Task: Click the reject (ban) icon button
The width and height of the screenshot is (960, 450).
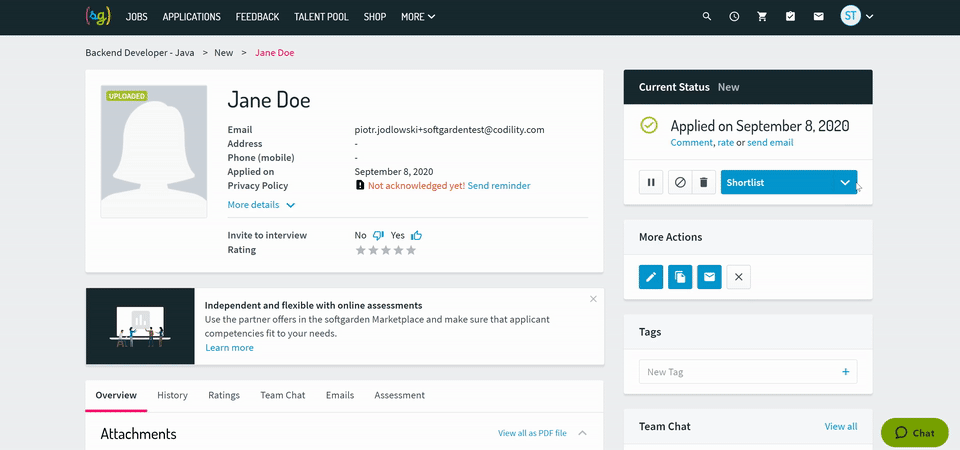Action: [680, 183]
